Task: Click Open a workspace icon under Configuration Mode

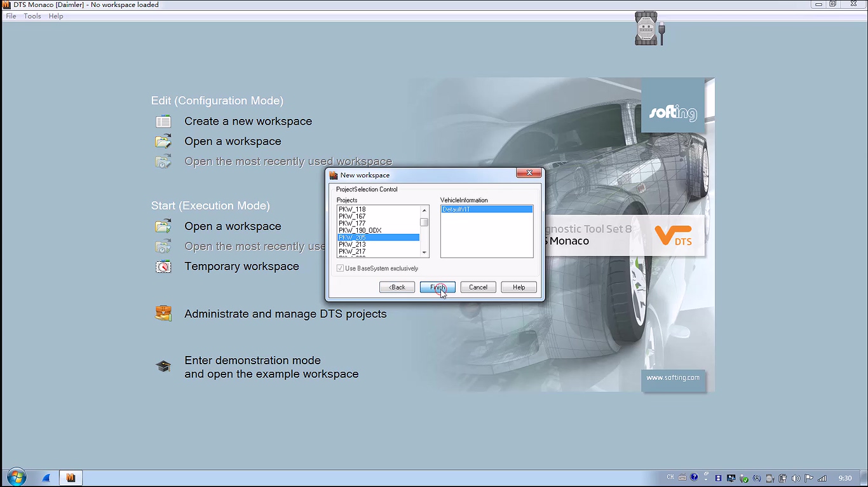Action: [x=163, y=141]
